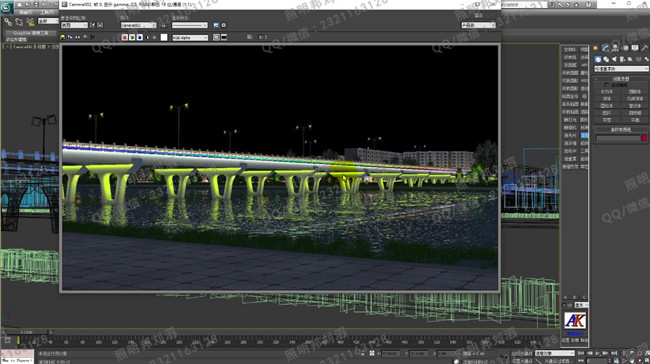Screen dimensions: 650x364
Task: Open the selection filter dropdown in main toolbar
Action: click(49, 21)
